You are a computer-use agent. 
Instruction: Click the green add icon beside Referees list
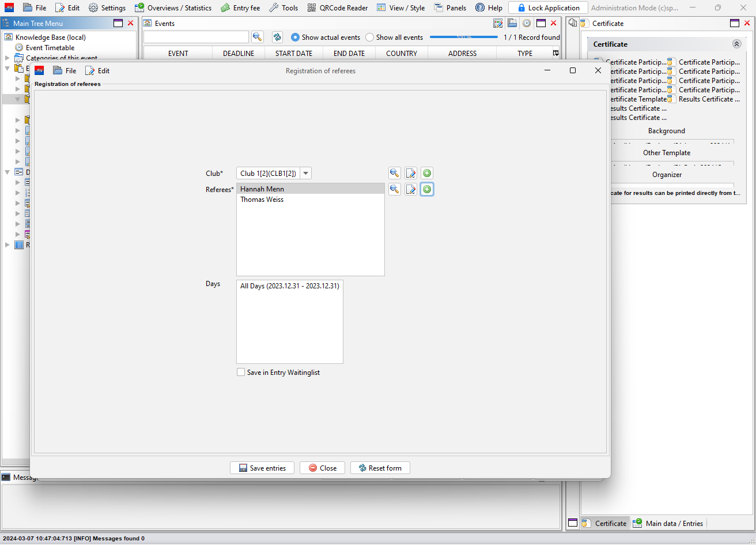pyautogui.click(x=427, y=189)
